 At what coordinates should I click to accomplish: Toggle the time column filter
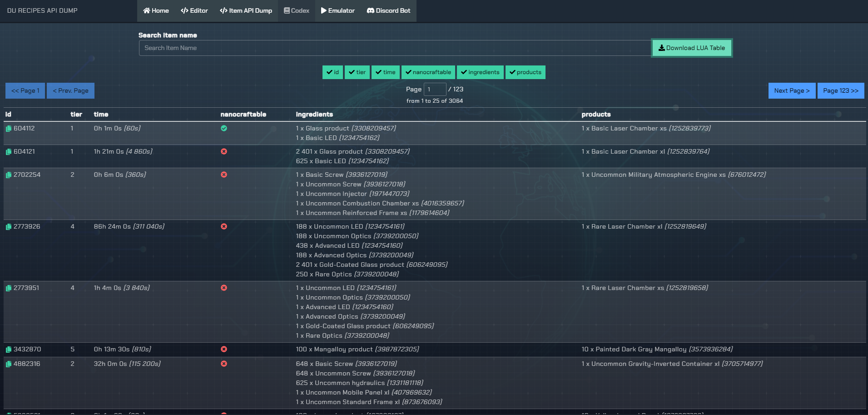tap(385, 72)
